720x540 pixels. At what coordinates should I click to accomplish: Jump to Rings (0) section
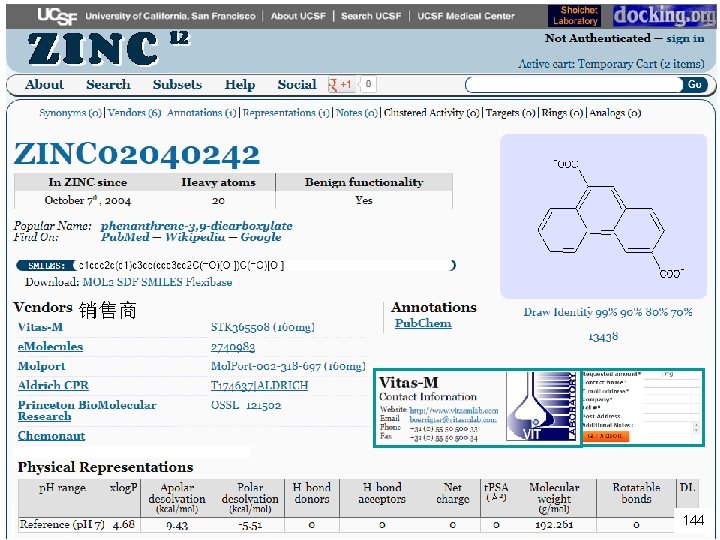(562, 113)
